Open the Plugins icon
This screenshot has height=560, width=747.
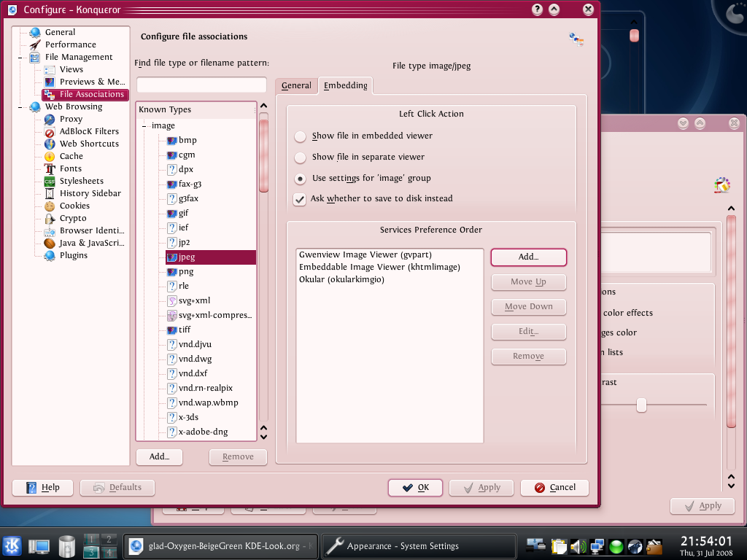click(50, 255)
